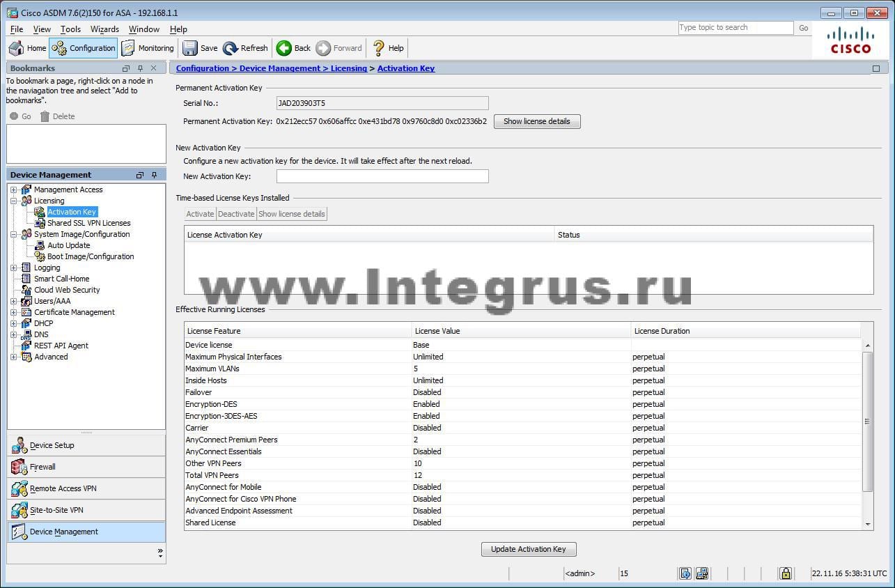Open the Monitoring view
The image size is (895, 588).
[x=147, y=48]
